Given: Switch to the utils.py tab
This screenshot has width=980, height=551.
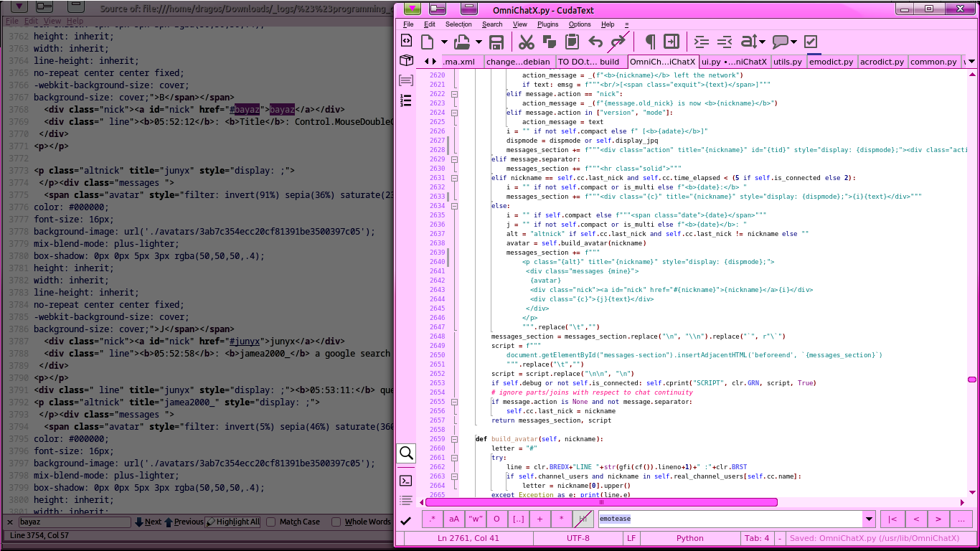Looking at the screenshot, I should (x=787, y=62).
